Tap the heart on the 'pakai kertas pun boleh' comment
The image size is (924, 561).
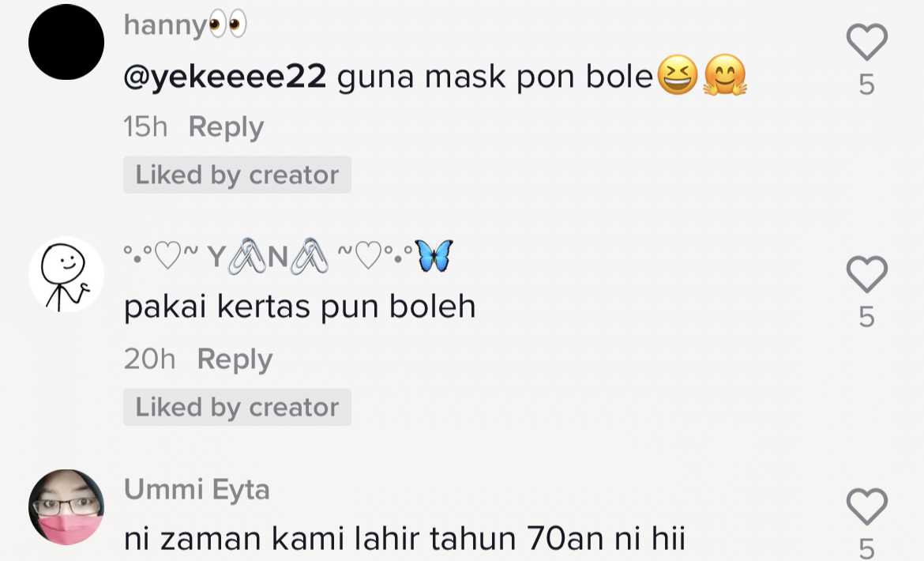click(x=866, y=274)
